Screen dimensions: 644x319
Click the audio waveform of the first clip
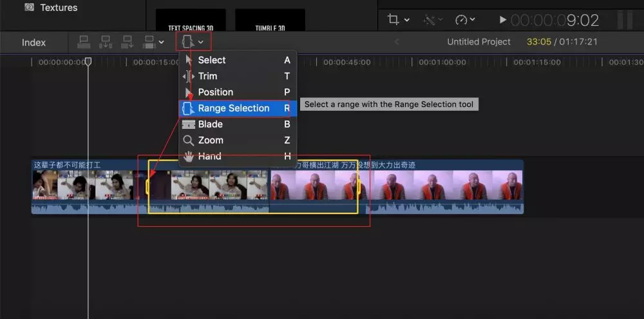pyautogui.click(x=150, y=207)
